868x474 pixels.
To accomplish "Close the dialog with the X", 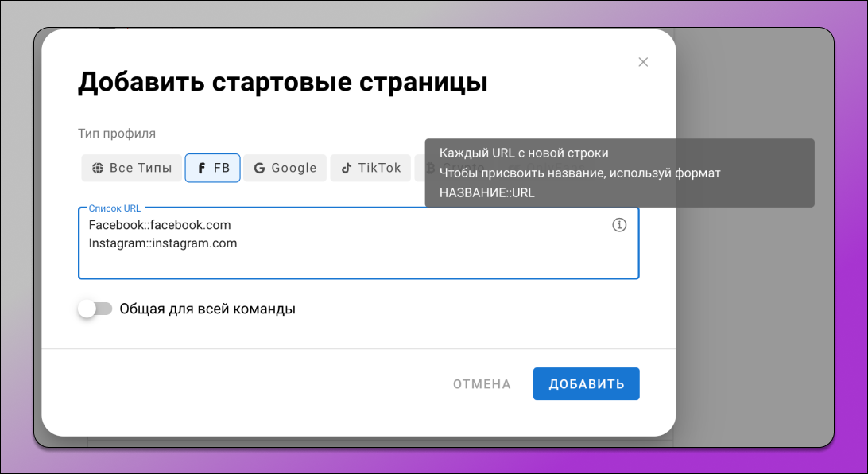I will point(642,61).
